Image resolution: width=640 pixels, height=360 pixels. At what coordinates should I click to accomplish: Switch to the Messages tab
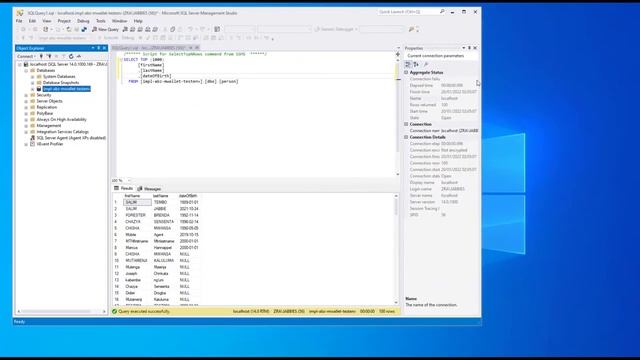[x=149, y=189]
